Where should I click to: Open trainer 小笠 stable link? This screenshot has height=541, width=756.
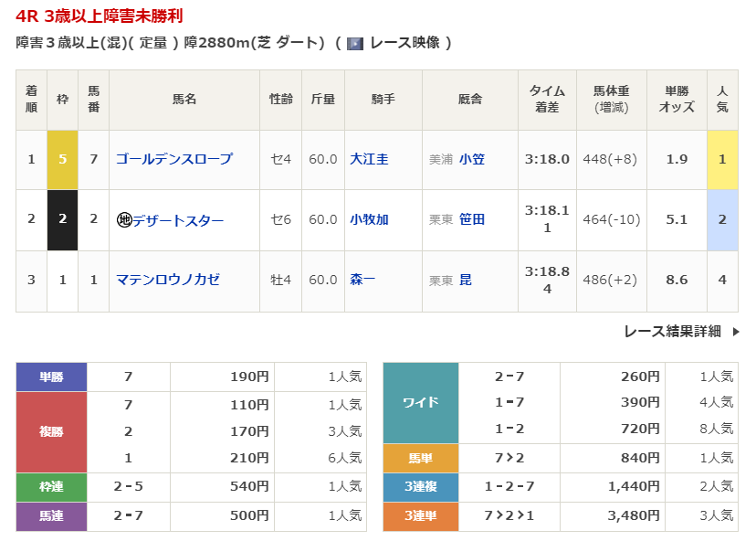point(472,159)
